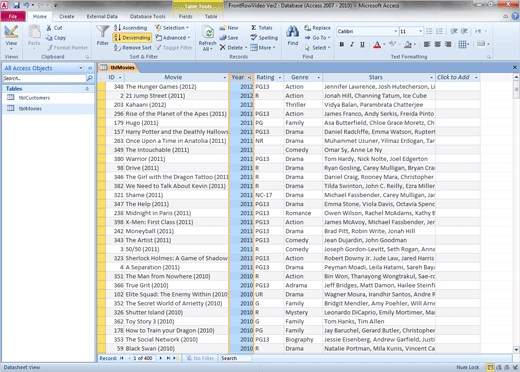
Task: Toggle Italic formatting
Action: [x=352, y=44]
